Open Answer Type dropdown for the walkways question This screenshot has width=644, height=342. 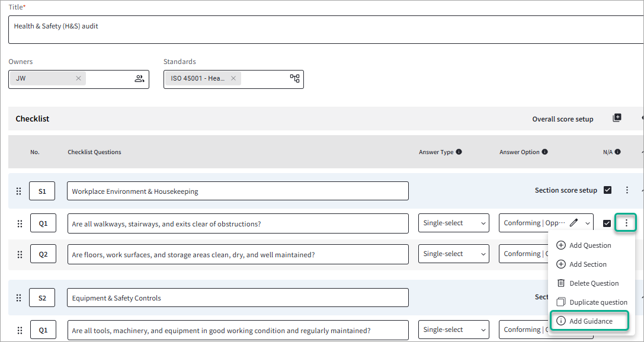[x=454, y=223]
